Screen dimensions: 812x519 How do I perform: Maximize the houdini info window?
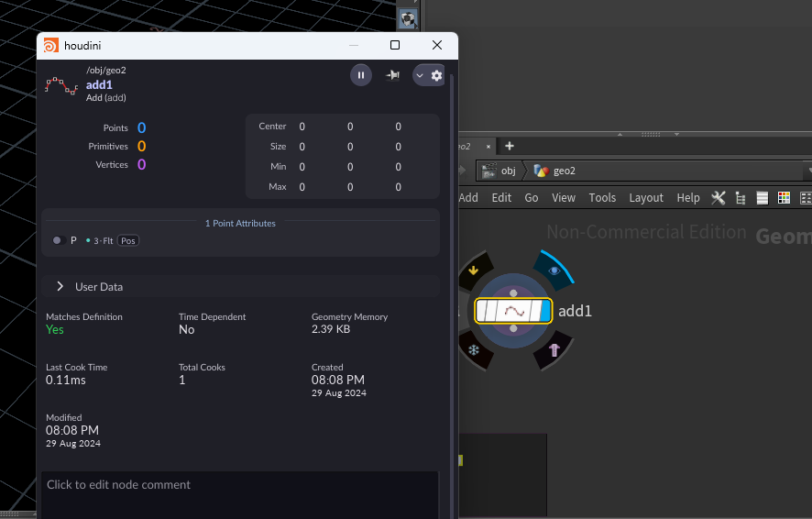tap(395, 45)
